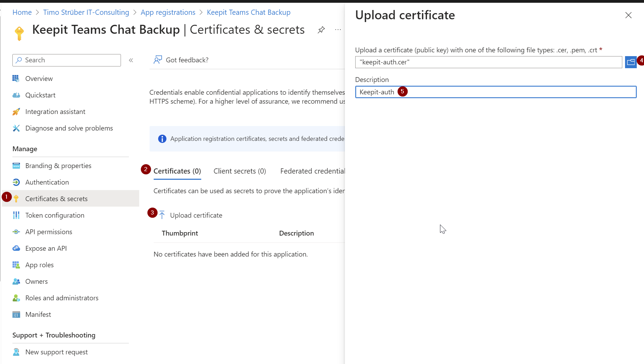
Task: Select the Certificates (0) tab
Action: (177, 171)
